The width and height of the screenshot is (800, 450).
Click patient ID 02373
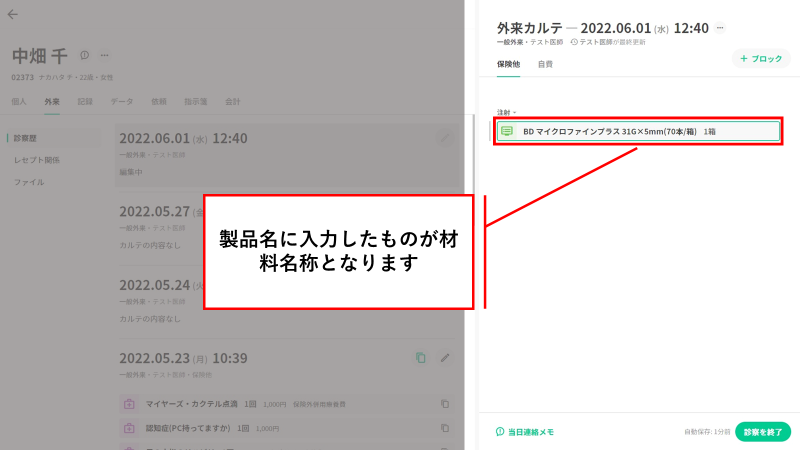click(x=22, y=78)
